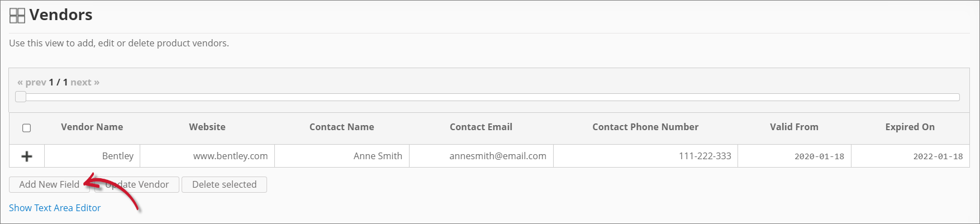Open the Show Text Area Editor link
Image resolution: width=980 pixels, height=224 pixels.
[55, 208]
